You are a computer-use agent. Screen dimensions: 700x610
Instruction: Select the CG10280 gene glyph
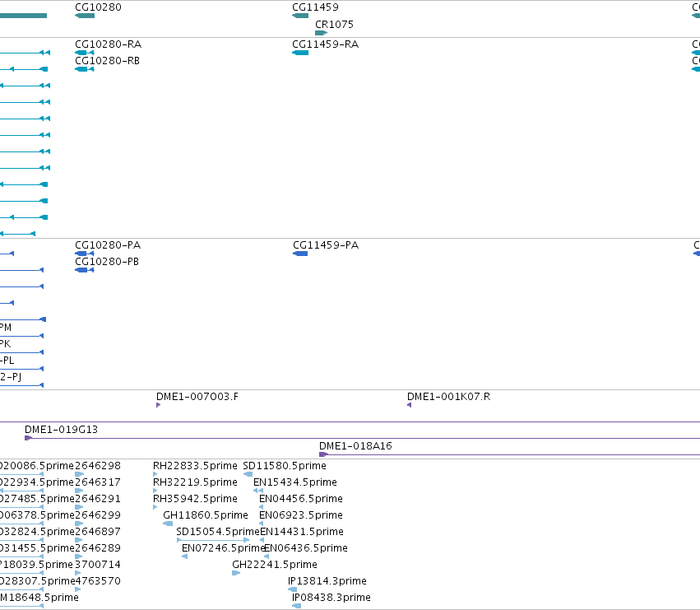click(85, 16)
